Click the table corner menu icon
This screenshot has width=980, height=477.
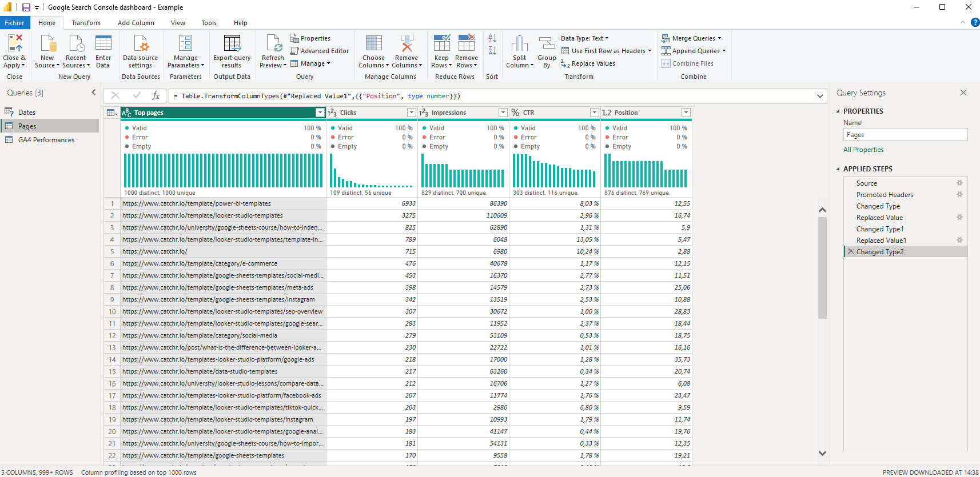tap(112, 113)
